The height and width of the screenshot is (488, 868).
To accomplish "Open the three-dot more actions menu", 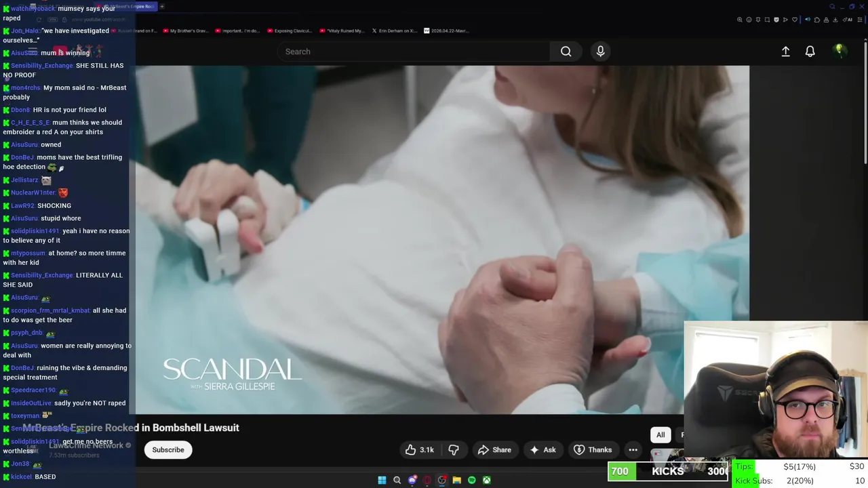I will click(x=633, y=449).
